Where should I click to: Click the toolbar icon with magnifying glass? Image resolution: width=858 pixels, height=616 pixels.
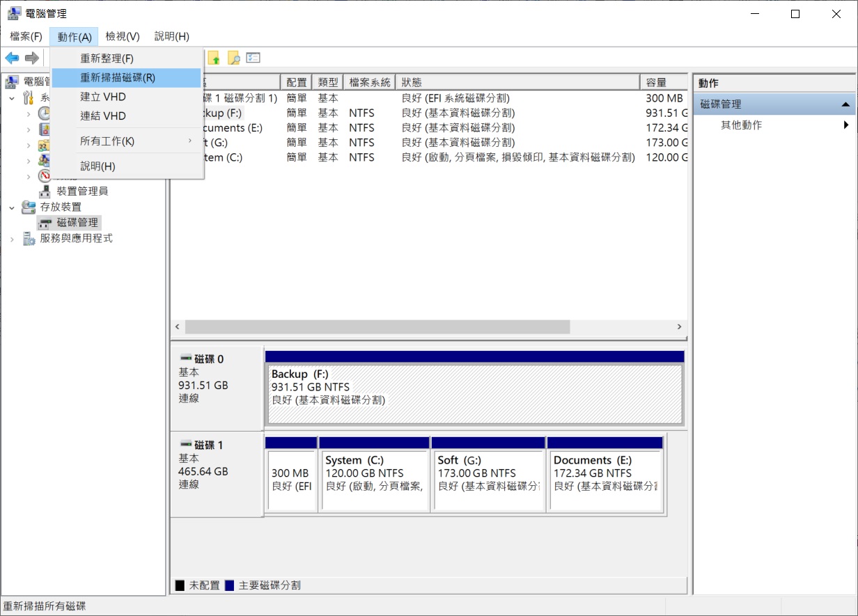pos(234,58)
